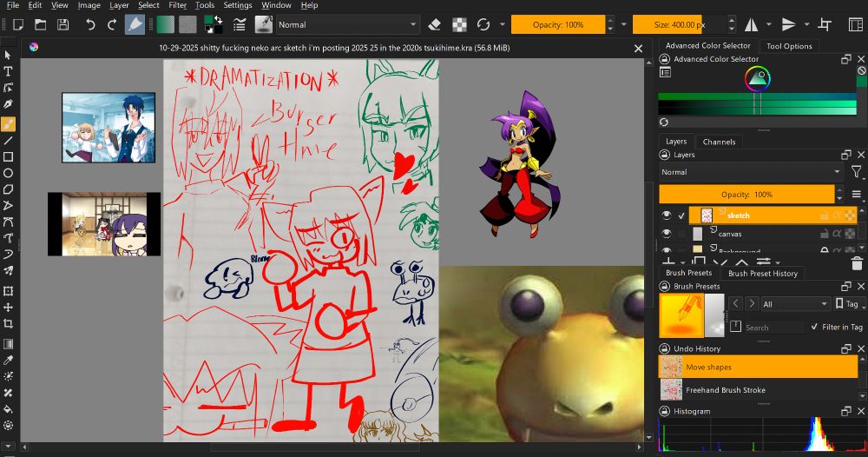
Task: Toggle the Filter in Tag checkbox
Action: click(814, 327)
